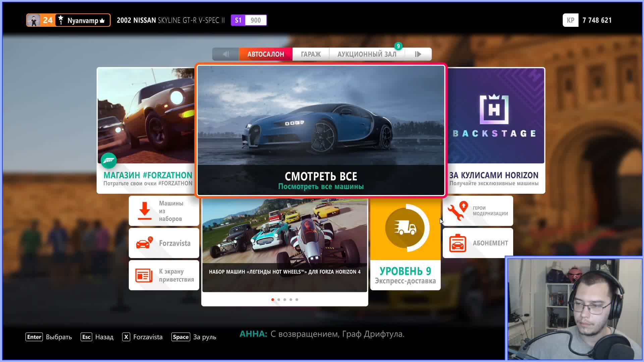The image size is (644, 362).
Task: Click the Space key За руль hint
Action: pyautogui.click(x=194, y=337)
